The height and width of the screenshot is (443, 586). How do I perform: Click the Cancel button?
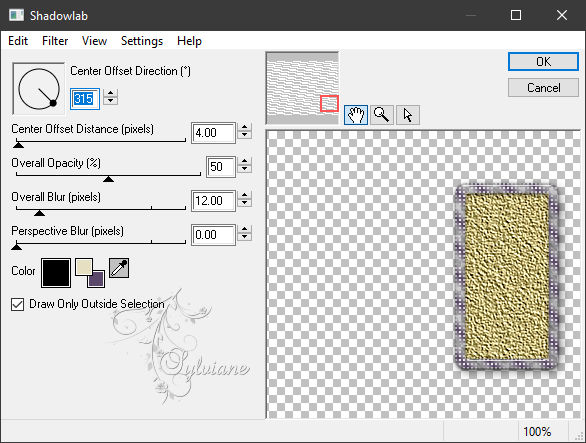click(543, 88)
